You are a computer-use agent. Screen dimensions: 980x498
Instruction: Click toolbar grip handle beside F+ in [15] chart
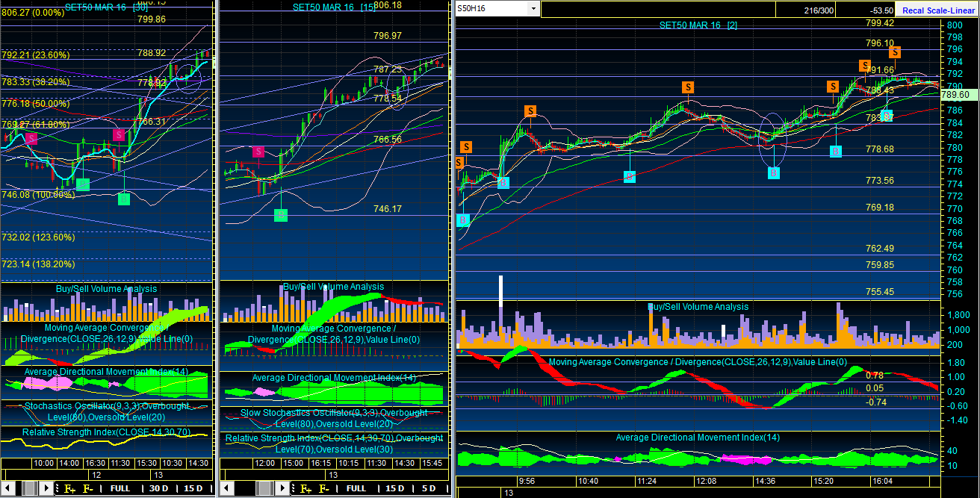(294, 488)
